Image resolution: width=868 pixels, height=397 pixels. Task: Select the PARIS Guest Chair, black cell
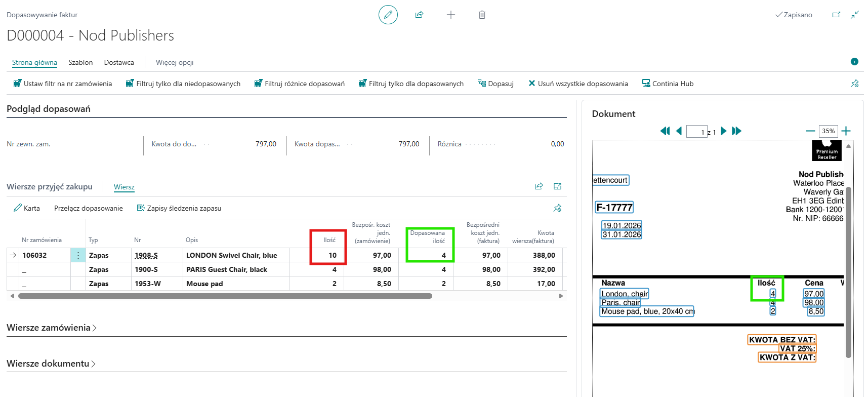[236, 269]
